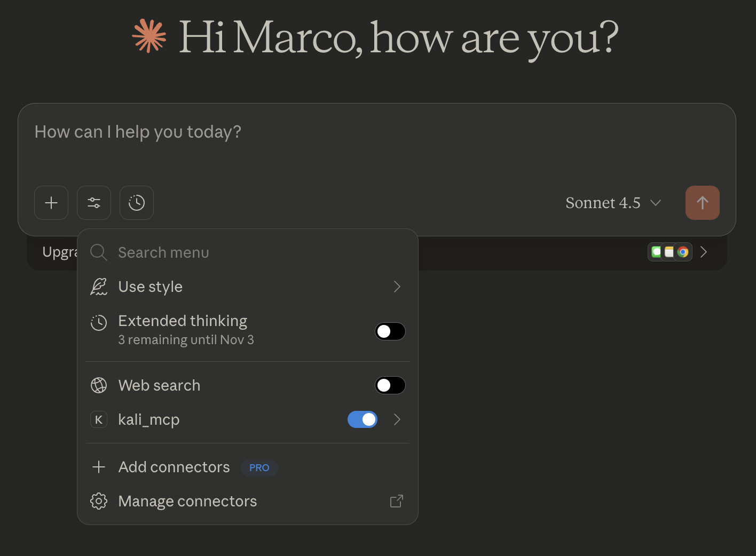This screenshot has width=756, height=556.
Task: Click the K icon for kali_mcp
Action: pyautogui.click(x=99, y=420)
